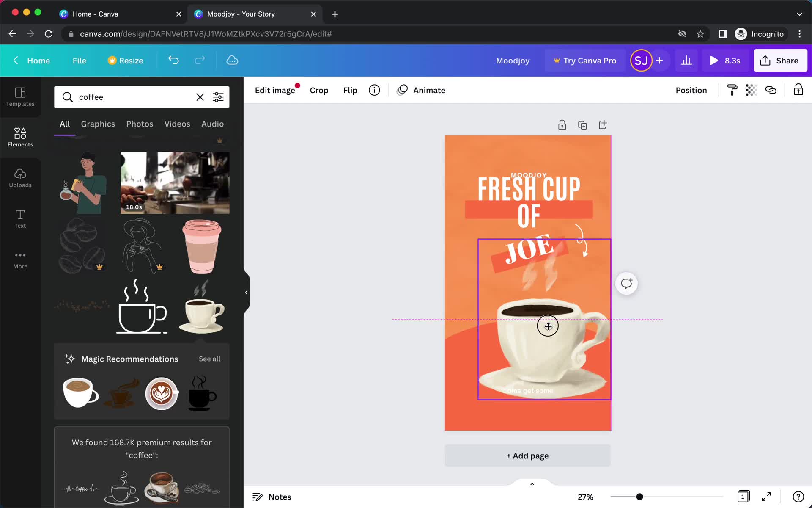
Task: Select the Flip tool in toolbar
Action: pyautogui.click(x=351, y=90)
